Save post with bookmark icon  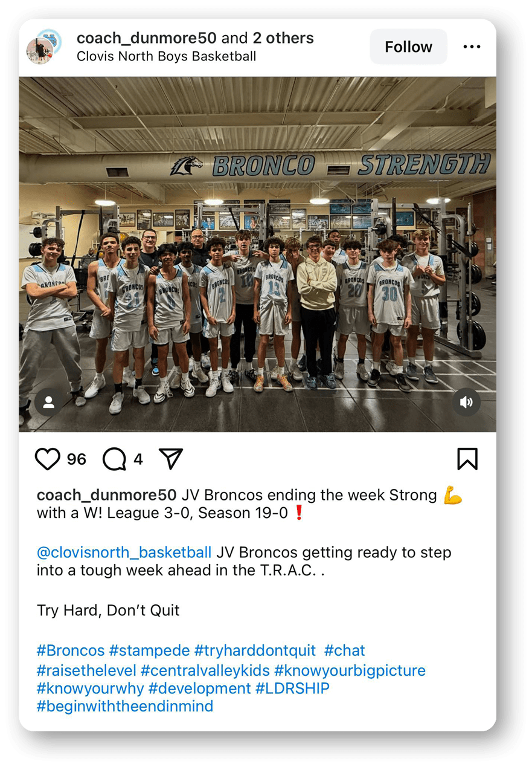click(x=467, y=459)
